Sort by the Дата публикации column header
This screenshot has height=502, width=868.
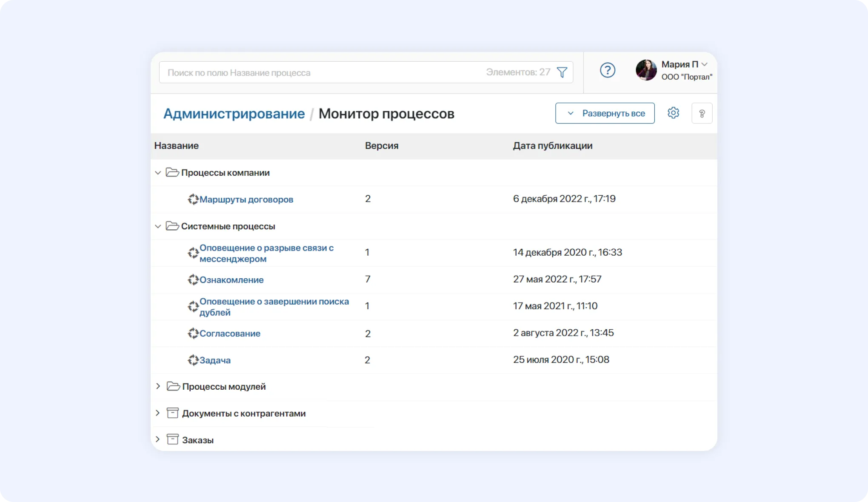click(553, 145)
